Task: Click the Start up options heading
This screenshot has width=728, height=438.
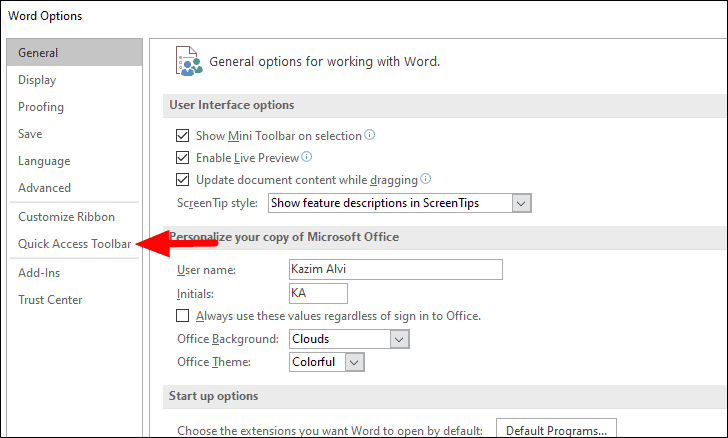Action: [214, 396]
